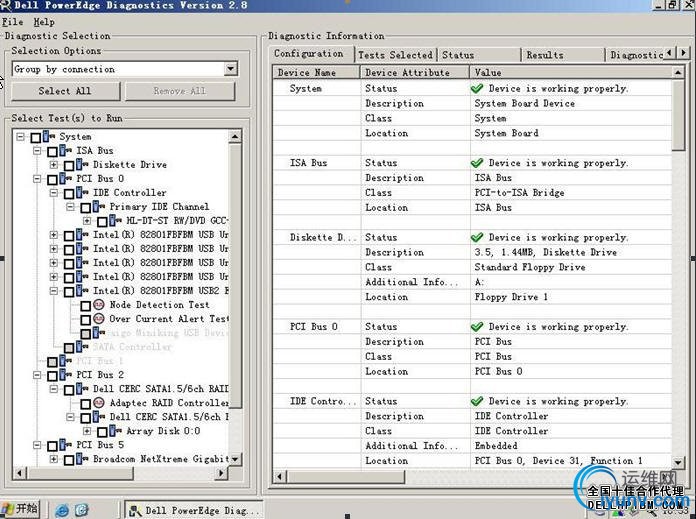Click the Dell PowerEdge Diag taskbar button
The height and width of the screenshot is (519, 696).
(194, 511)
